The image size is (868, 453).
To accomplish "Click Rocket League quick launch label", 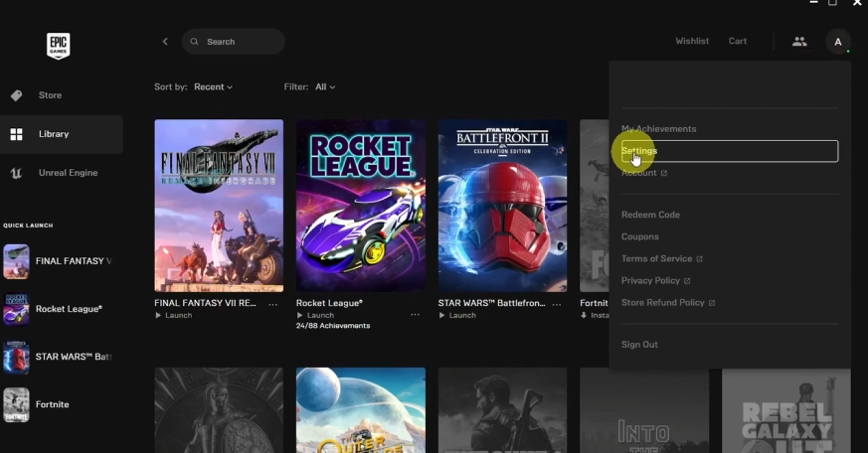I will point(69,309).
